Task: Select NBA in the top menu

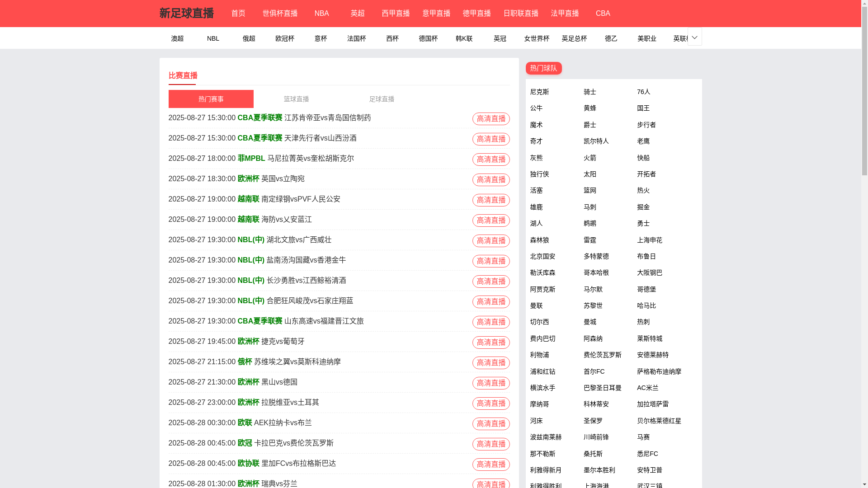Action: (321, 14)
